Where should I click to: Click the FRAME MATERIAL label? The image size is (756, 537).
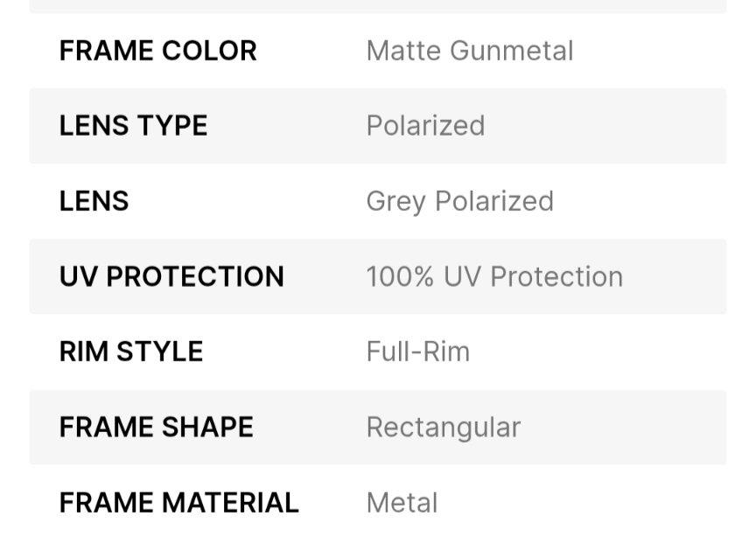tap(178, 503)
